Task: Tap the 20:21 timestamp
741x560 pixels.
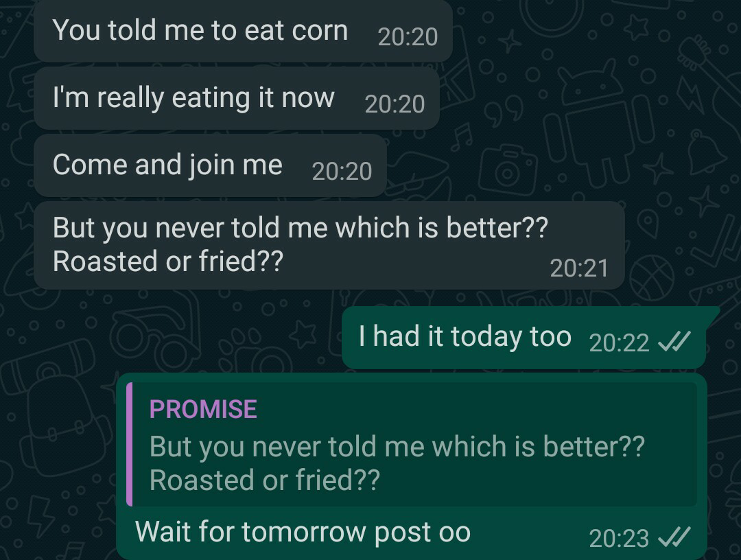Action: point(579,268)
